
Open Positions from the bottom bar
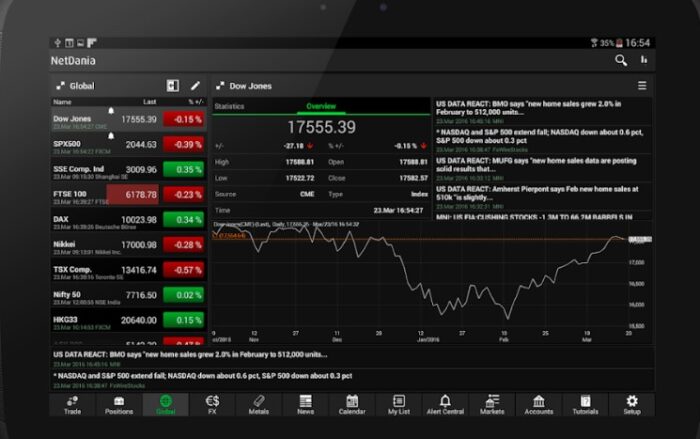(x=119, y=404)
